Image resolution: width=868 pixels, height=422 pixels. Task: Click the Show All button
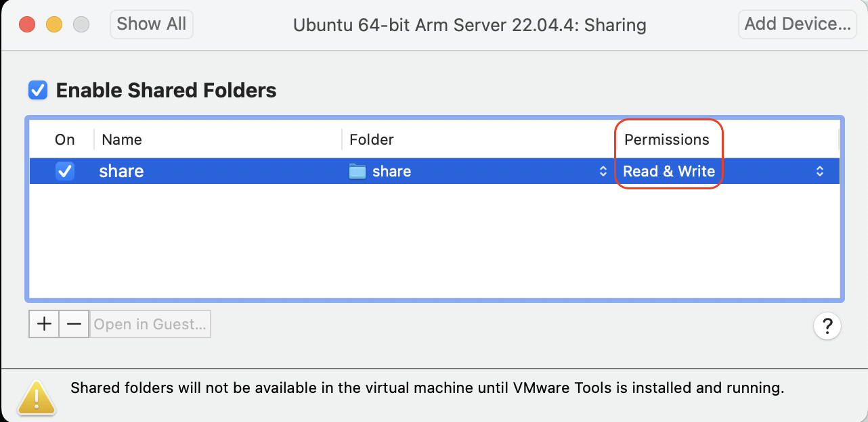pyautogui.click(x=152, y=24)
